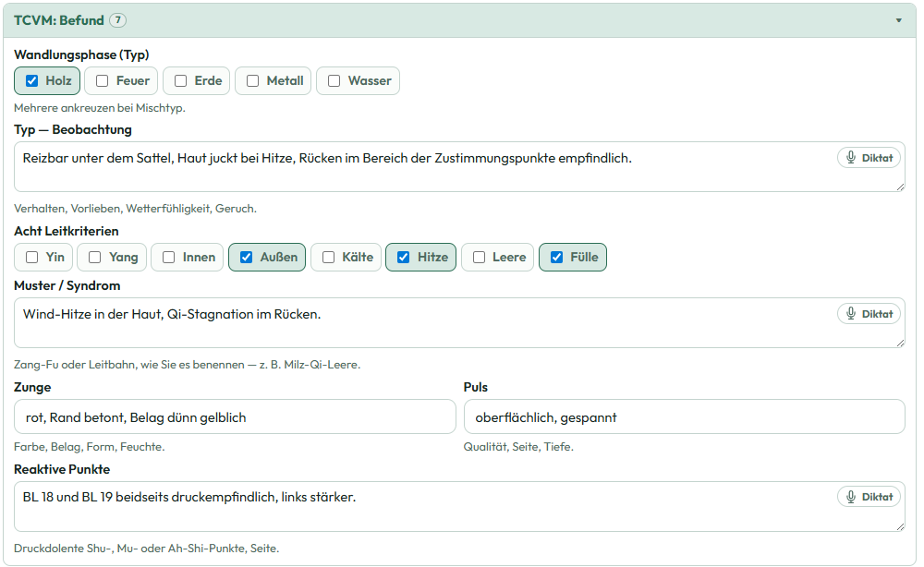
Task: Uncheck the Holz checkbox
Action: 32,80
